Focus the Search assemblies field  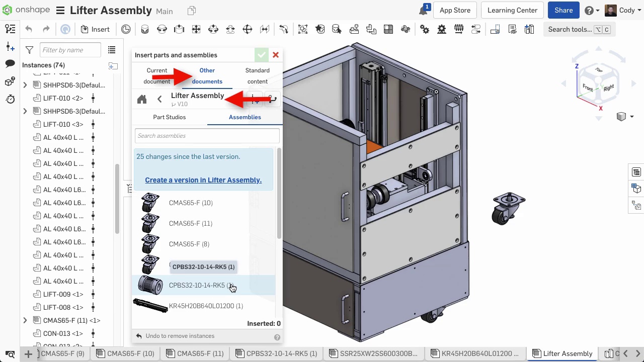tap(207, 136)
